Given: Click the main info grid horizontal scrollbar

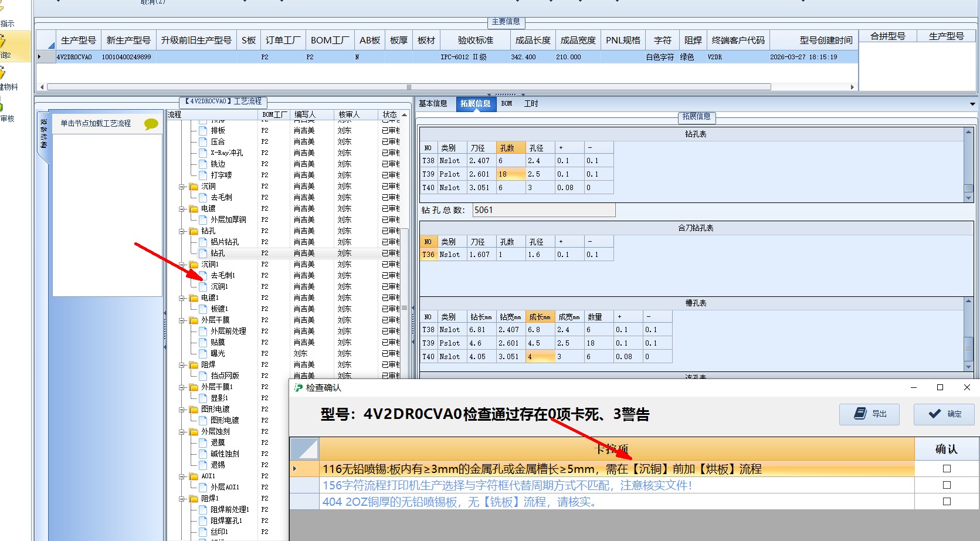Looking at the screenshot, I should (x=409, y=87).
